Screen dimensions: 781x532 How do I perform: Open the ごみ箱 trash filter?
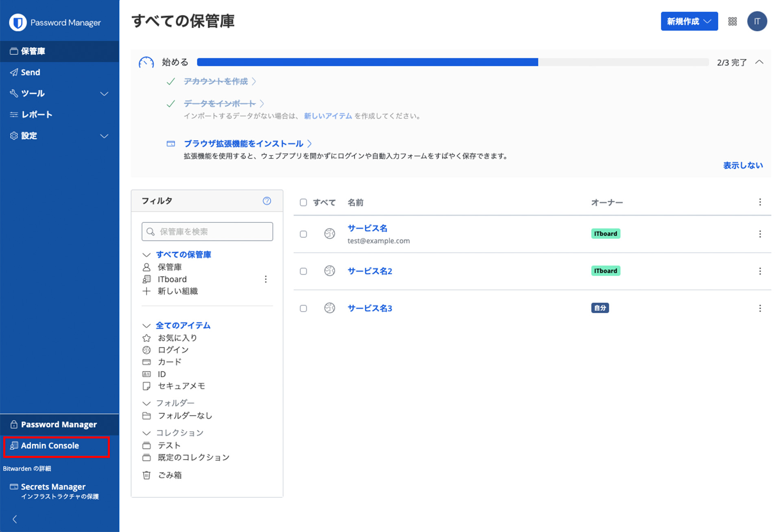pos(170,475)
